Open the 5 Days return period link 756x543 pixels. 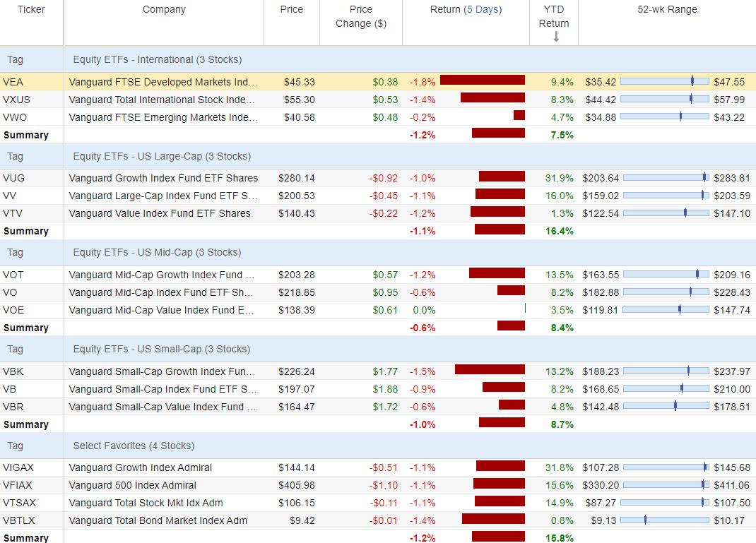[x=482, y=9]
